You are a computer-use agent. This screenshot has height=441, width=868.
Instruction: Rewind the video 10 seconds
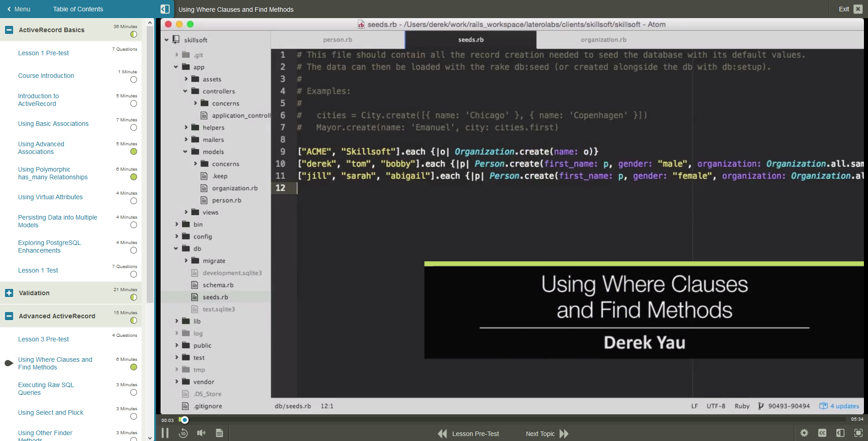coord(183,433)
